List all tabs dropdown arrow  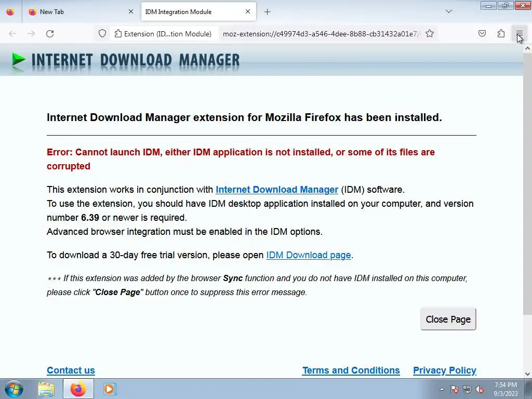(x=448, y=11)
